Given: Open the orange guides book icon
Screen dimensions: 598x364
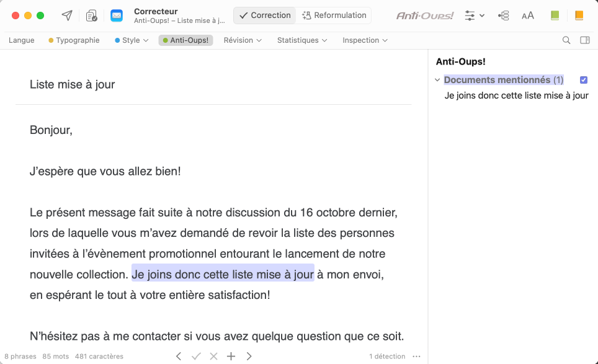Looking at the screenshot, I should coord(579,16).
